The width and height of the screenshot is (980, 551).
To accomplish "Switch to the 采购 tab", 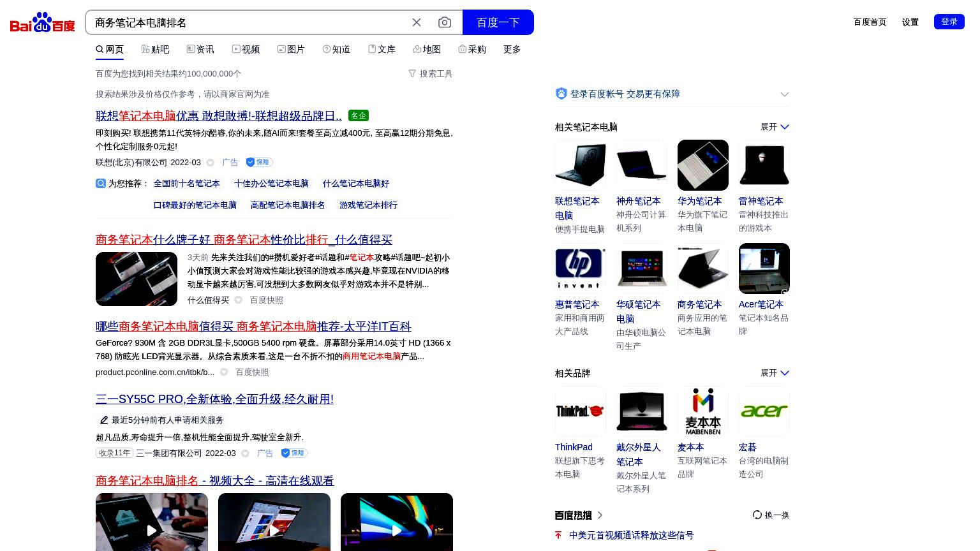I will coord(472,49).
